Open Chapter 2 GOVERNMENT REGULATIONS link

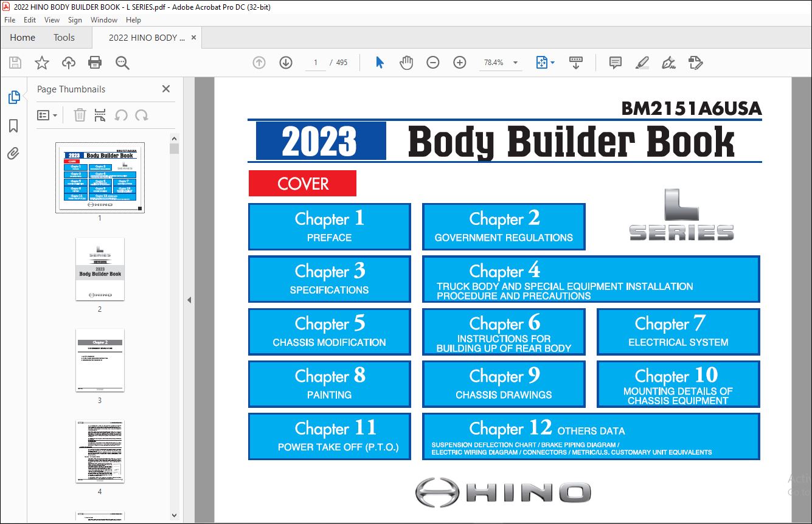[x=504, y=227]
